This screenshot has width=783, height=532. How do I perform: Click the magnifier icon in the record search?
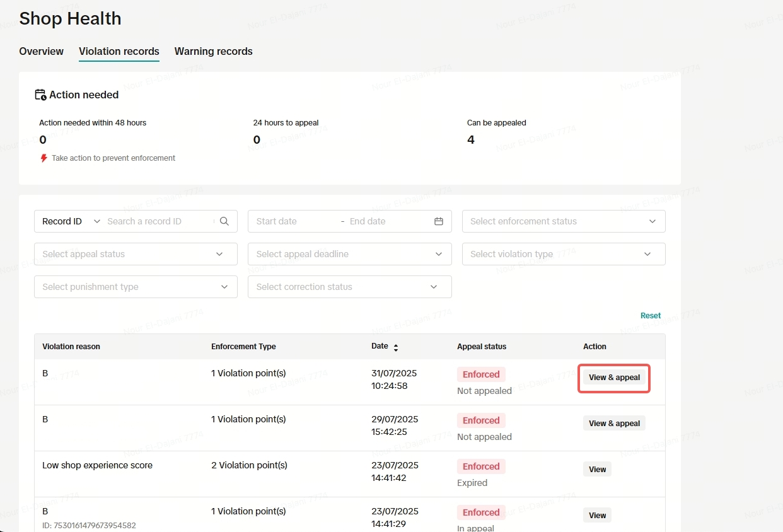point(224,221)
